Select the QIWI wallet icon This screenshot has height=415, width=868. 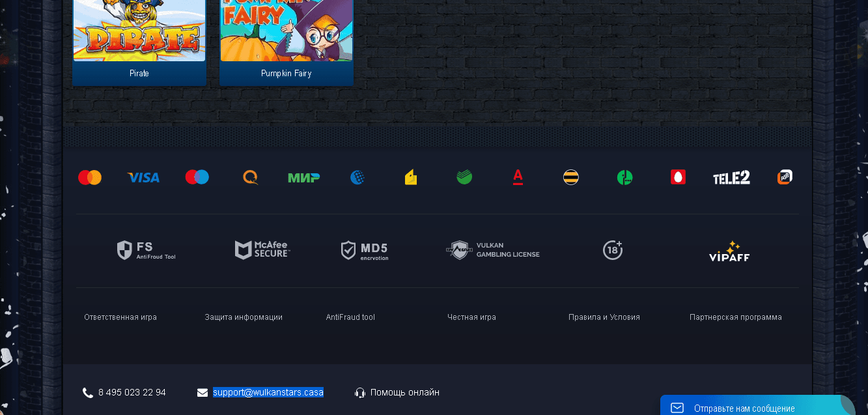[251, 177]
